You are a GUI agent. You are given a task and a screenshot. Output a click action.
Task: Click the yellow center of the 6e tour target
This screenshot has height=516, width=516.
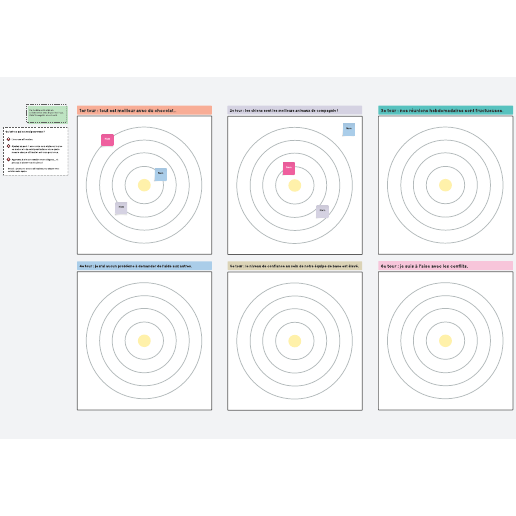click(445, 341)
